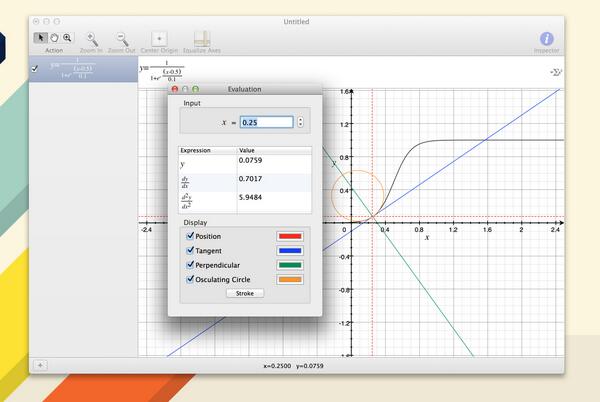Toggle the equation visibility checkbox in sidebar

pos(35,69)
